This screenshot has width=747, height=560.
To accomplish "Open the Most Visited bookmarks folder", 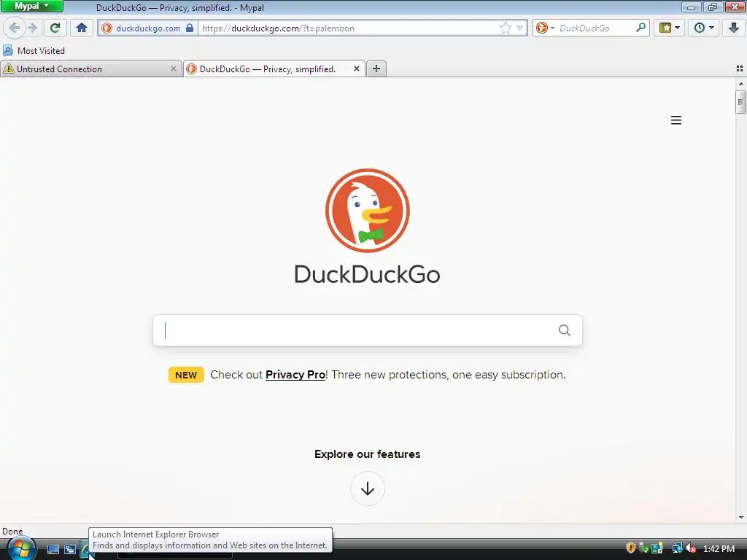I will click(x=34, y=50).
